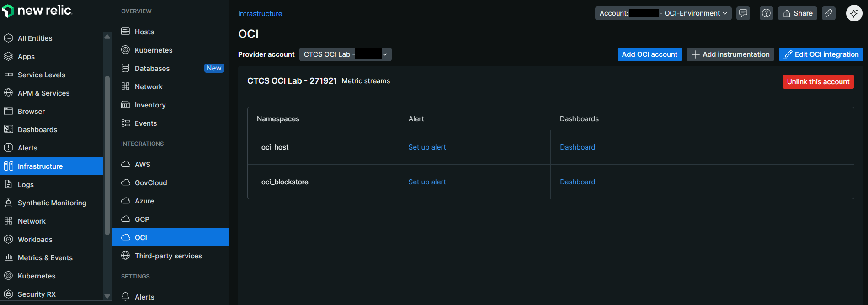Click the Kubernetes icon under Overview
Screen dimensions: 868x305
click(x=125, y=50)
